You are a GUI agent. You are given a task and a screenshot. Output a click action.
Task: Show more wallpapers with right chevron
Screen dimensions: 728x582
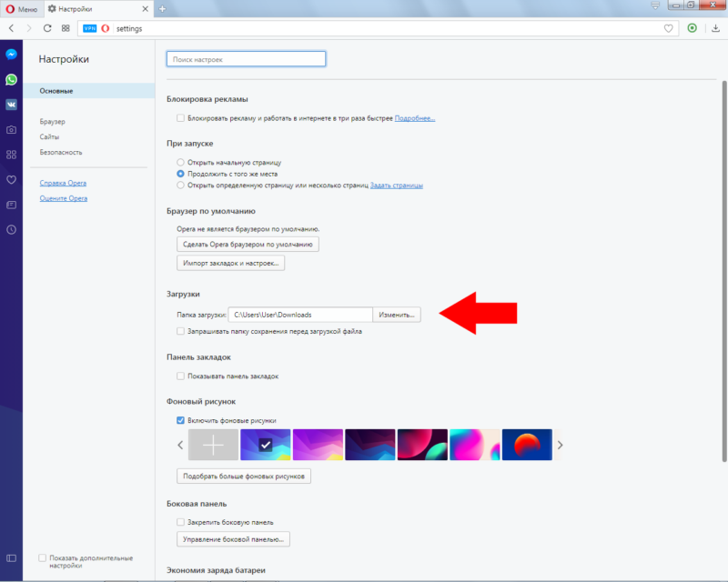[x=560, y=445]
